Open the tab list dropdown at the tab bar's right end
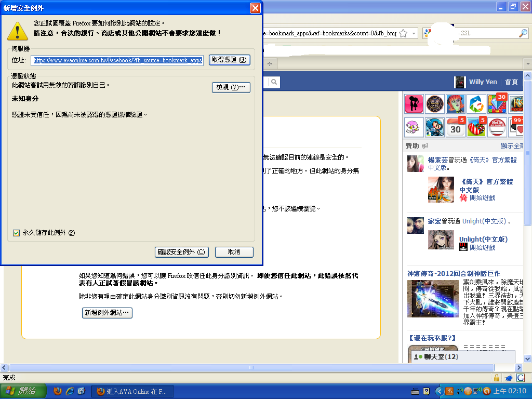532x399 pixels. pos(528,64)
